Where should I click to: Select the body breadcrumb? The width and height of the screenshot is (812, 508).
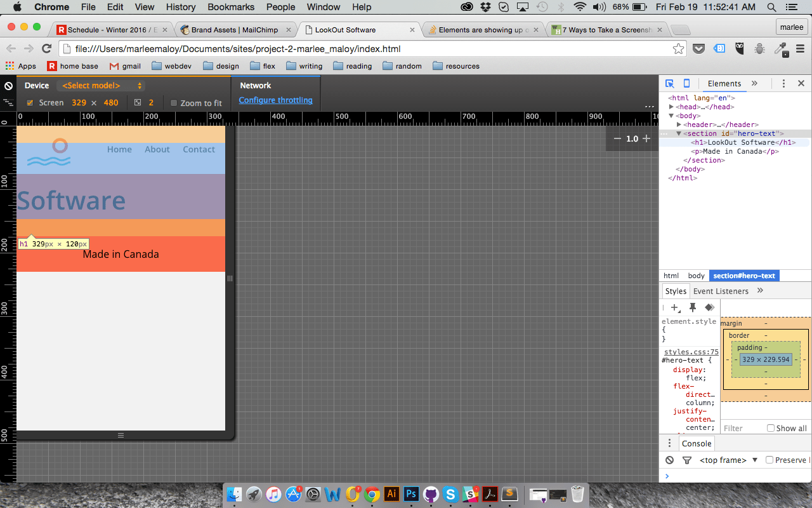[697, 276]
